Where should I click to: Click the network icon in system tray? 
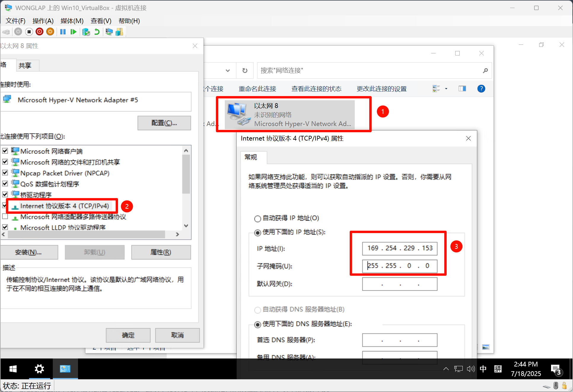pos(458,369)
